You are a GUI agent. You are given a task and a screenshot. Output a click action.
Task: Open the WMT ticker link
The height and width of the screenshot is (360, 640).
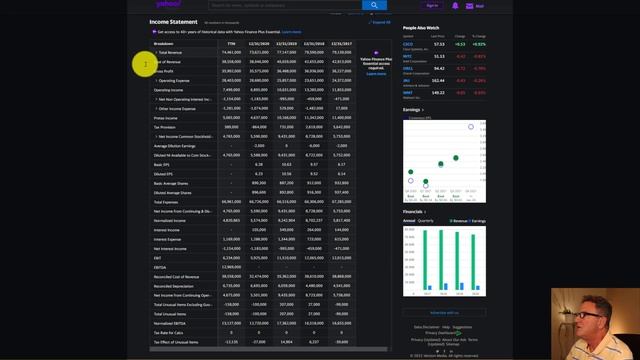pos(408,93)
